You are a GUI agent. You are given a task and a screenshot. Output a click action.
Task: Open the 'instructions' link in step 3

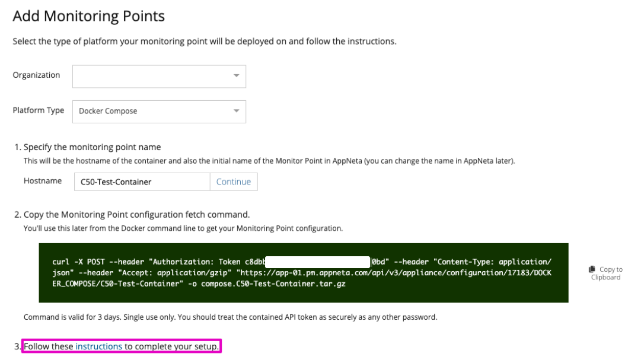coord(98,346)
